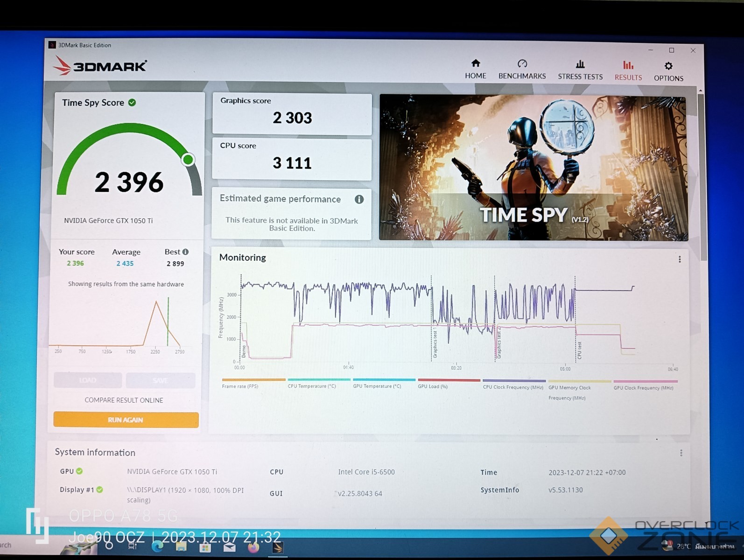Click the Demo marker in monitoring chart
This screenshot has height=560, width=744.
pyautogui.click(x=243, y=351)
